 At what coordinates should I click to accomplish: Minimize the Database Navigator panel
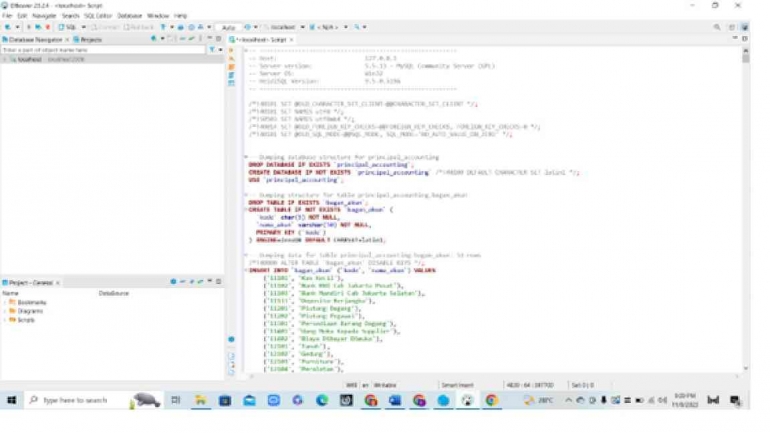[x=210, y=38]
